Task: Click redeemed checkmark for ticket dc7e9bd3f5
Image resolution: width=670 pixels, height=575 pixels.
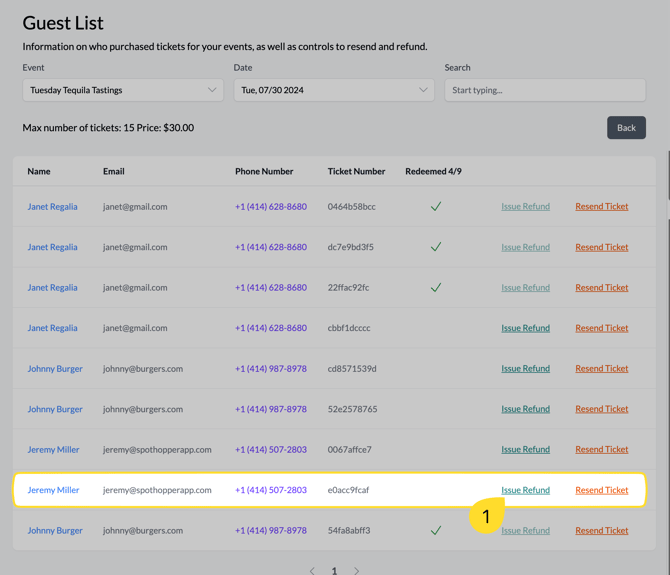Action: click(436, 247)
